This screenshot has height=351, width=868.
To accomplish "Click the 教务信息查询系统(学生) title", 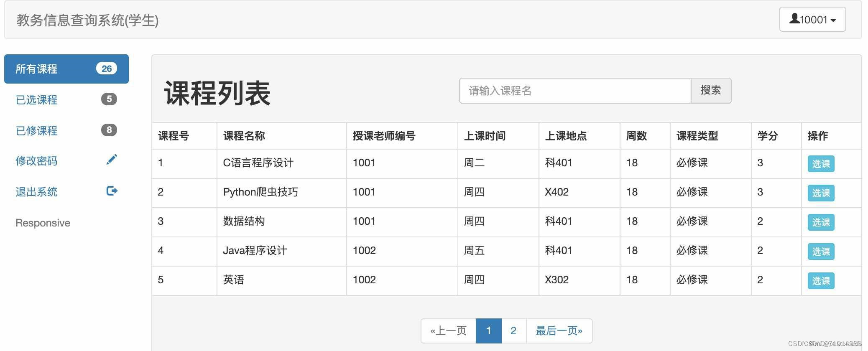I will click(87, 20).
